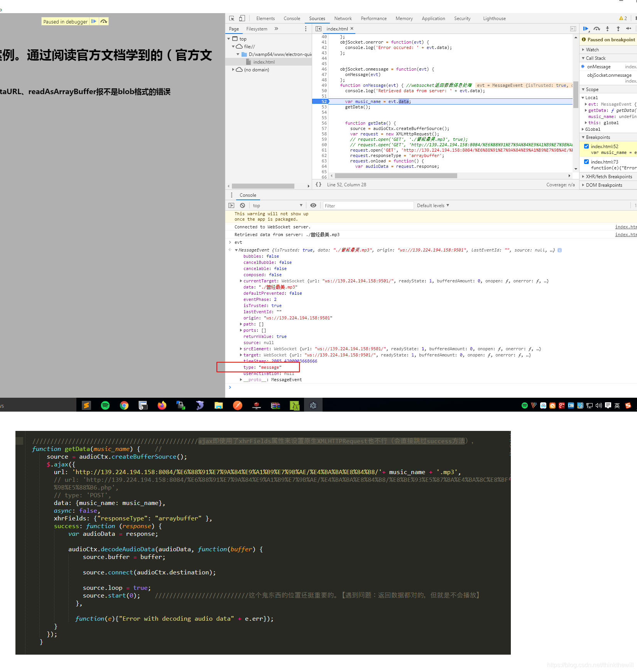Click the Step debugger arrow icon
This screenshot has width=637, height=672.
tap(629, 29)
